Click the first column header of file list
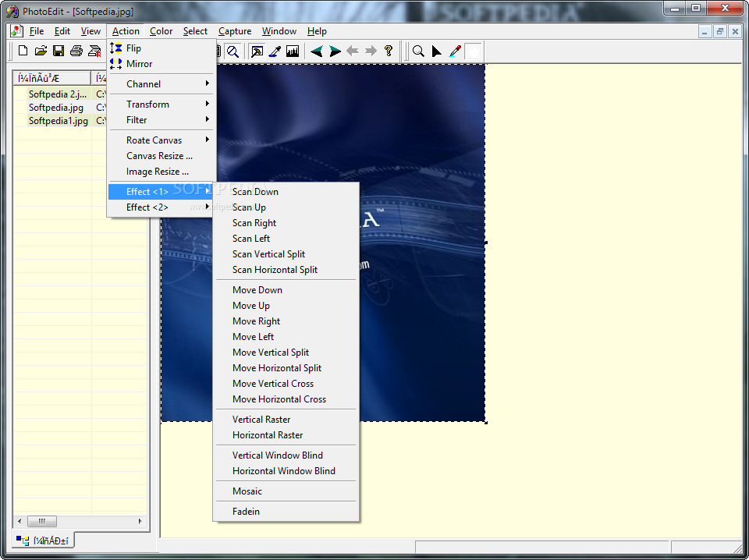749x560 pixels. point(52,78)
